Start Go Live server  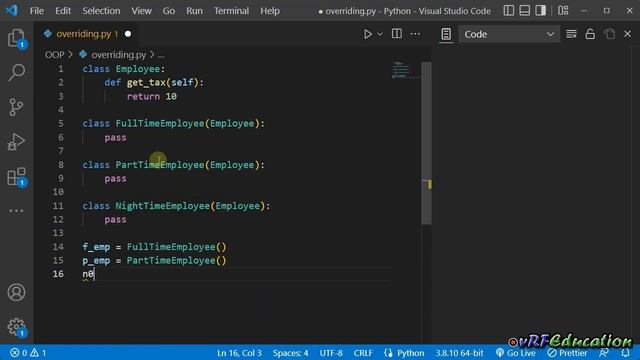pyautogui.click(x=516, y=353)
